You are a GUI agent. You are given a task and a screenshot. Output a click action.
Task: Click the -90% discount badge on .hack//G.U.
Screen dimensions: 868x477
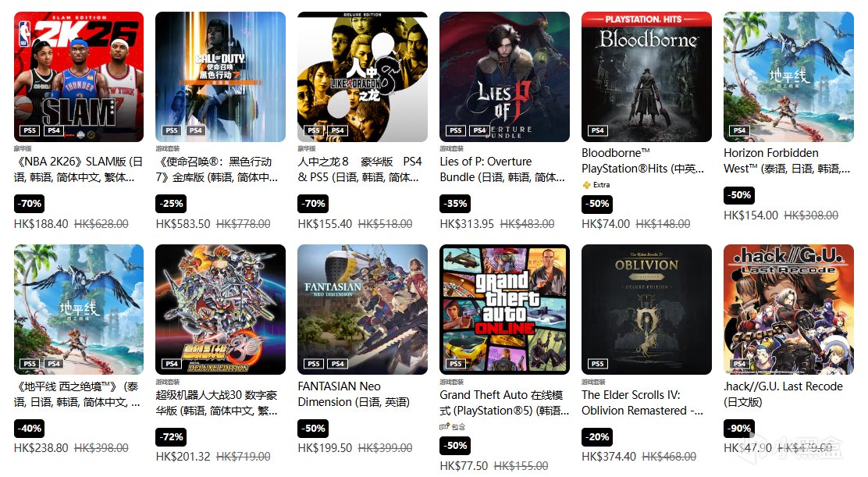(739, 429)
